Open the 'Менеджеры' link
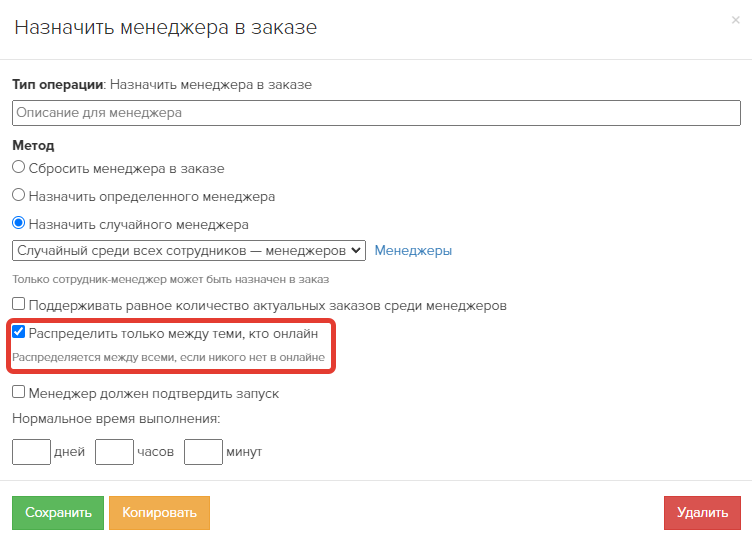Image resolution: width=752 pixels, height=540 pixels. tap(413, 251)
